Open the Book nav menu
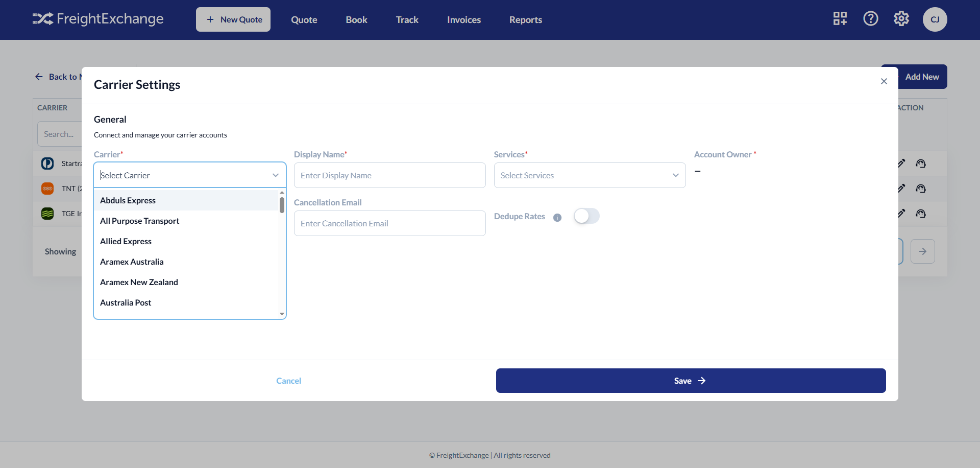The image size is (980, 468). click(x=356, y=19)
